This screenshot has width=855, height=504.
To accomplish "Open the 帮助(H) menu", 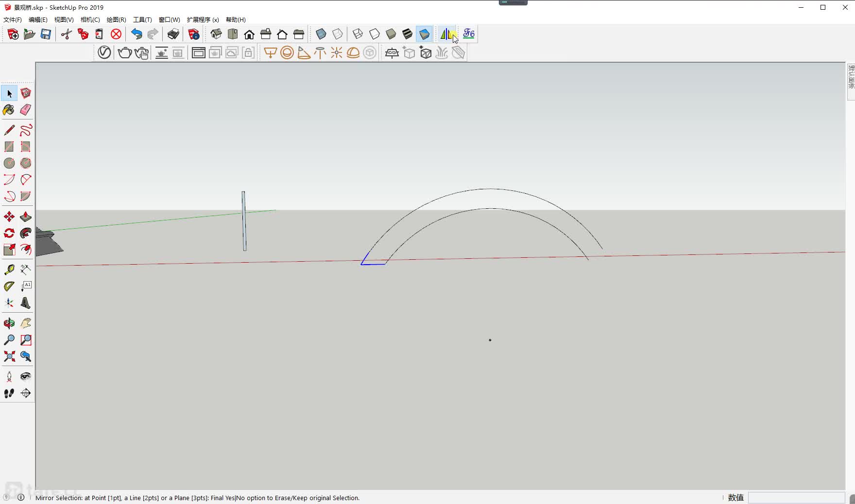I will [236, 20].
